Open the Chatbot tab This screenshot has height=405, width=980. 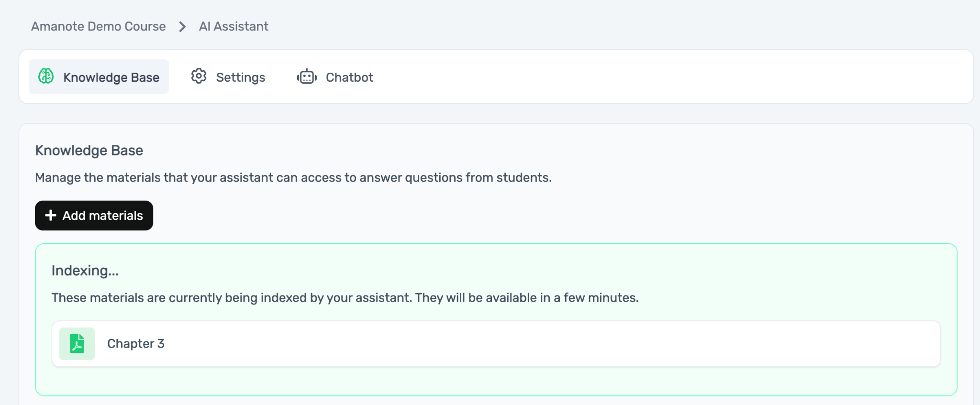tap(349, 77)
